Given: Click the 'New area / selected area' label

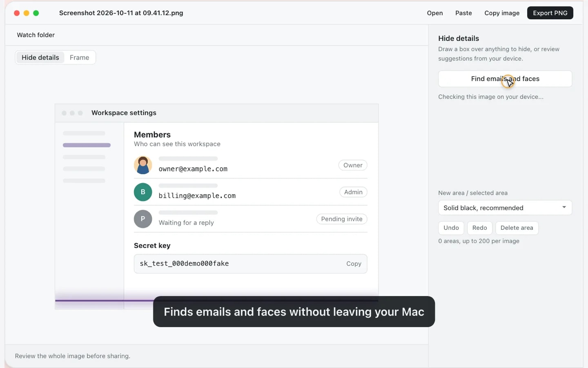Looking at the screenshot, I should pyautogui.click(x=473, y=193).
